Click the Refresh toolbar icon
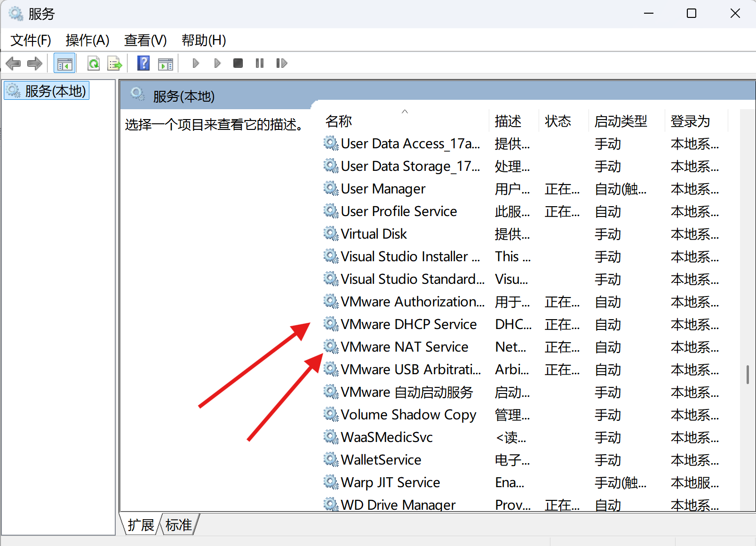 (94, 63)
